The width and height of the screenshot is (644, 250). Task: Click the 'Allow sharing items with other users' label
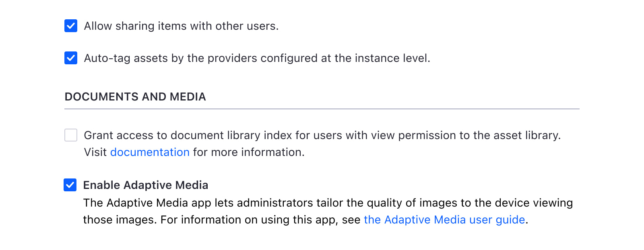(x=181, y=26)
